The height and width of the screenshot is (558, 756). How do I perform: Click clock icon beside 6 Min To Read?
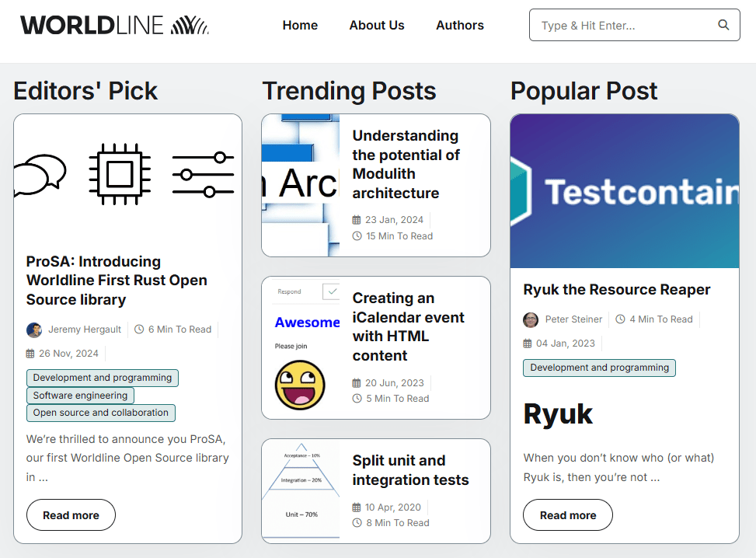[x=139, y=330]
